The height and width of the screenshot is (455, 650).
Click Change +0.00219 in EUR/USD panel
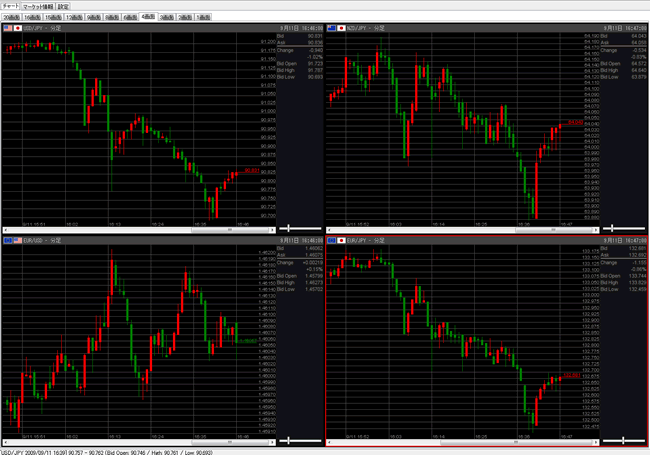313,262
